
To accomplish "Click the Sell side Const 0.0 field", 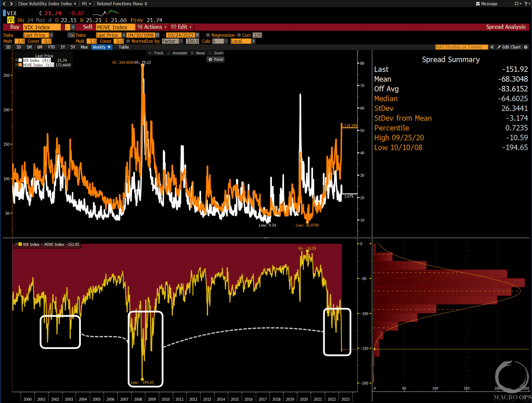I will click(x=119, y=41).
